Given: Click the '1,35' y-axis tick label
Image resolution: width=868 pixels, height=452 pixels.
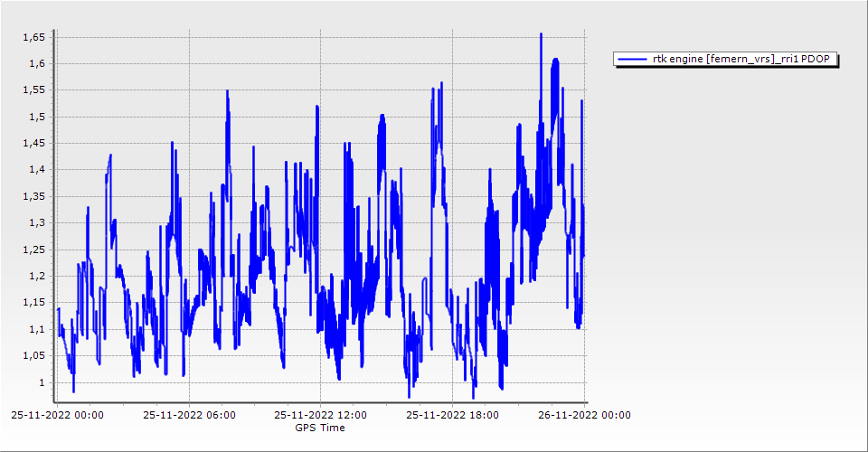Looking at the screenshot, I should (x=33, y=197).
